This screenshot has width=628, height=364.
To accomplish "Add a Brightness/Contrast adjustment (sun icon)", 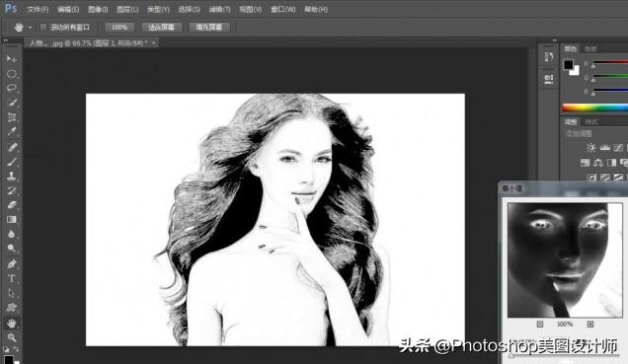I will (x=590, y=148).
